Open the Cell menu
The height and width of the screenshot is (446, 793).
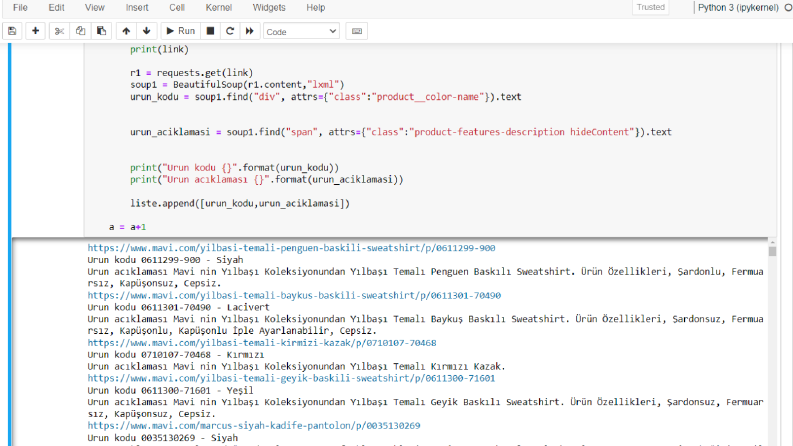pyautogui.click(x=177, y=8)
